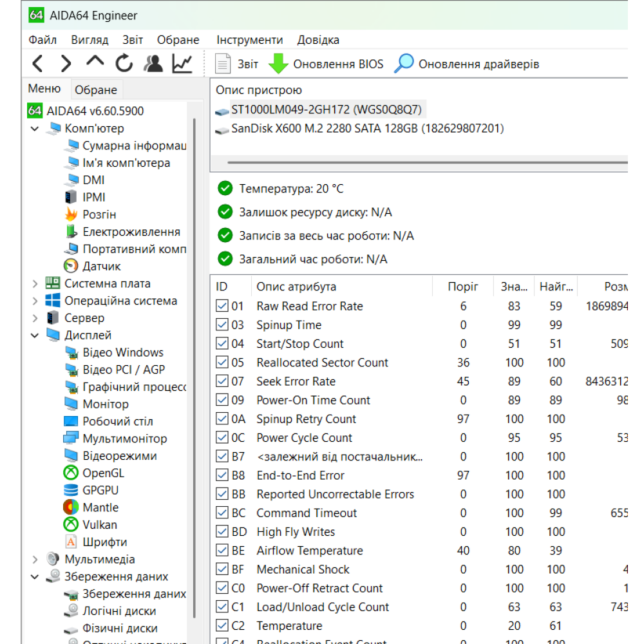Collapse the Комп'ютер tree branch
Image resolution: width=644 pixels, height=644 pixels.
coord(35,128)
